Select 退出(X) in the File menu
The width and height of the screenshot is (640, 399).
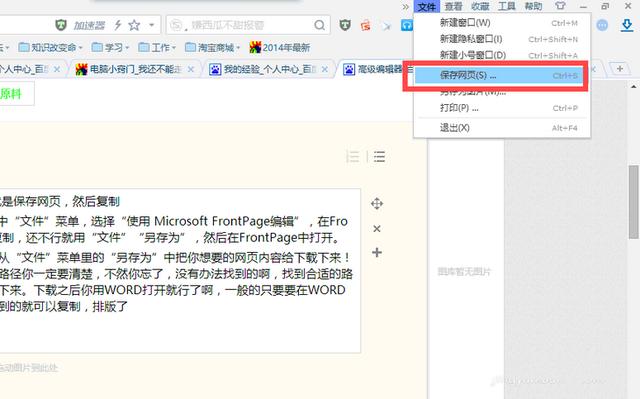(x=502, y=128)
